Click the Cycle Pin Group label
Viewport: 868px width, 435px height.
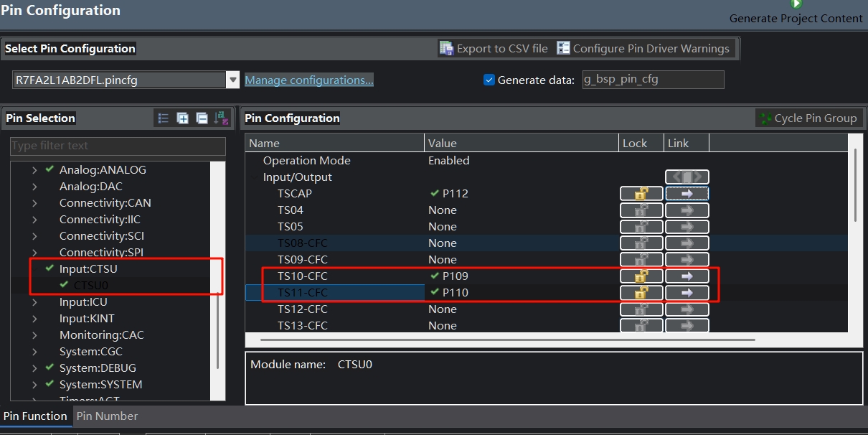[816, 118]
